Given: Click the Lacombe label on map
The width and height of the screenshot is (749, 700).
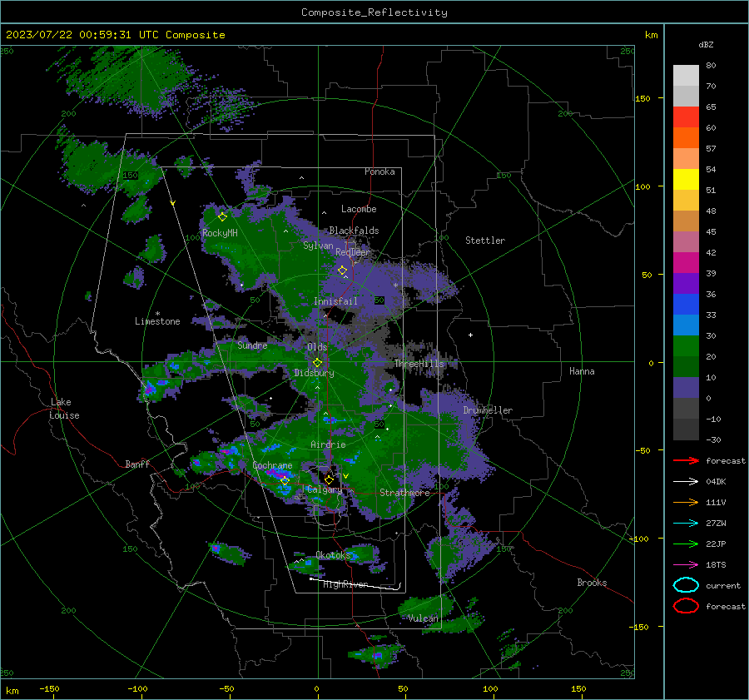Looking at the screenshot, I should (x=359, y=209).
